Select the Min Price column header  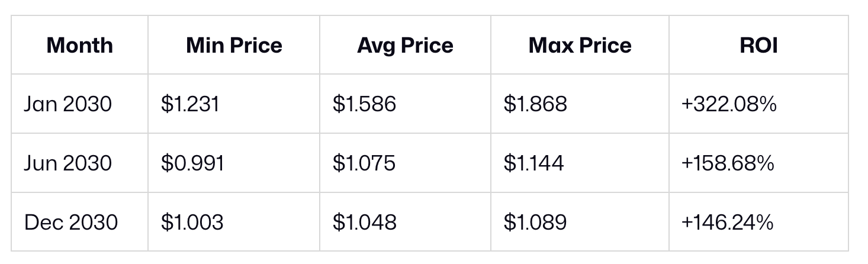tap(234, 46)
